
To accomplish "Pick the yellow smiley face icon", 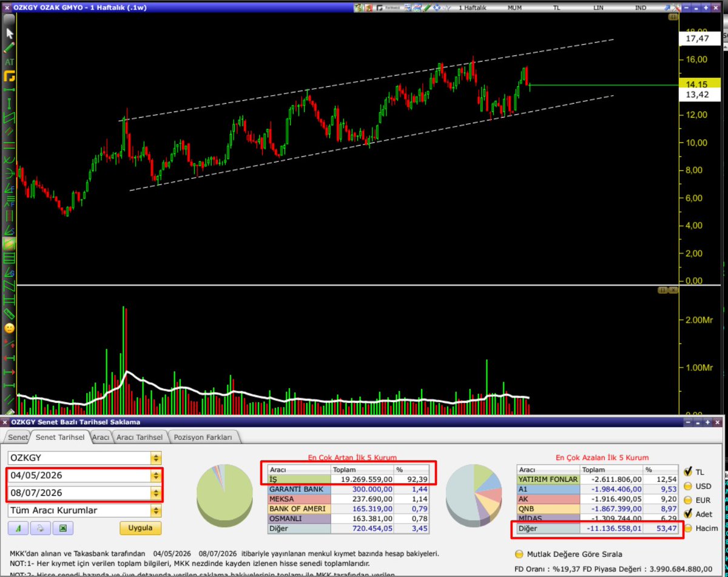I will 10,328.
